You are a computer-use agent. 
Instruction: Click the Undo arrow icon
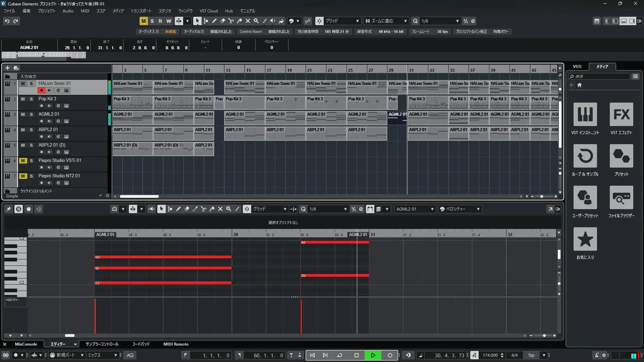tap(7, 21)
